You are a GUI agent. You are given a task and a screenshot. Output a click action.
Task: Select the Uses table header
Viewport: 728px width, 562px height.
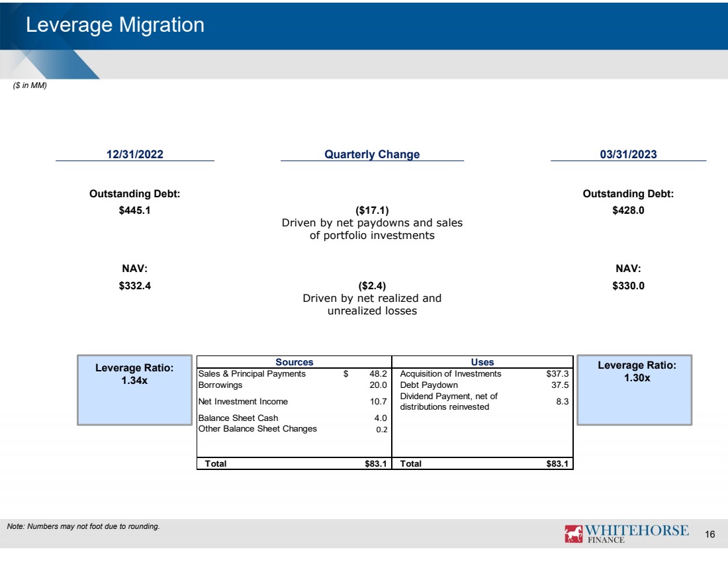coord(482,362)
